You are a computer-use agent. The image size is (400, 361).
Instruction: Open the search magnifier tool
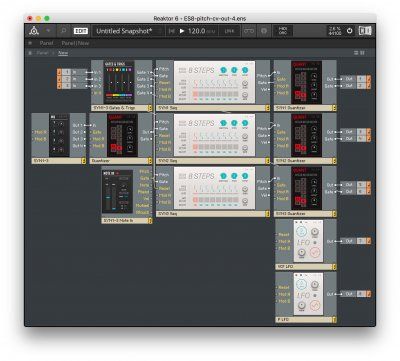click(63, 31)
